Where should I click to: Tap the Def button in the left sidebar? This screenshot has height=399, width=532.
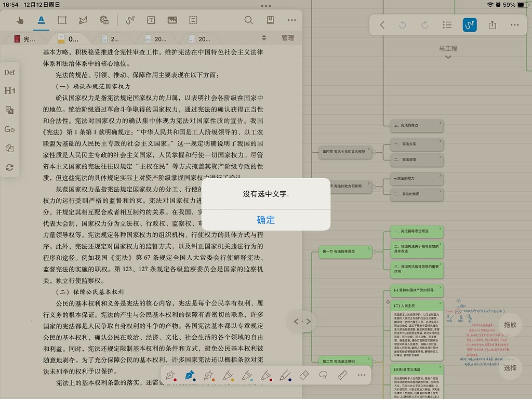pyautogui.click(x=9, y=72)
